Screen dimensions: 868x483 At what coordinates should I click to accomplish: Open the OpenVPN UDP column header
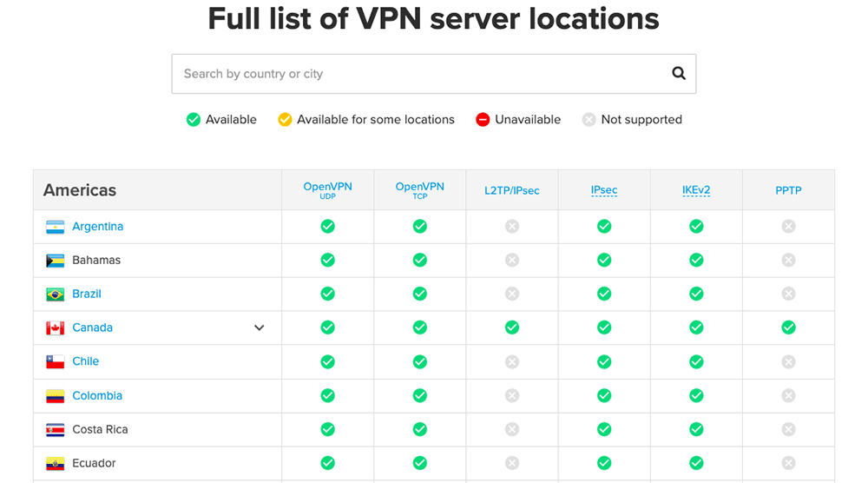click(x=327, y=189)
